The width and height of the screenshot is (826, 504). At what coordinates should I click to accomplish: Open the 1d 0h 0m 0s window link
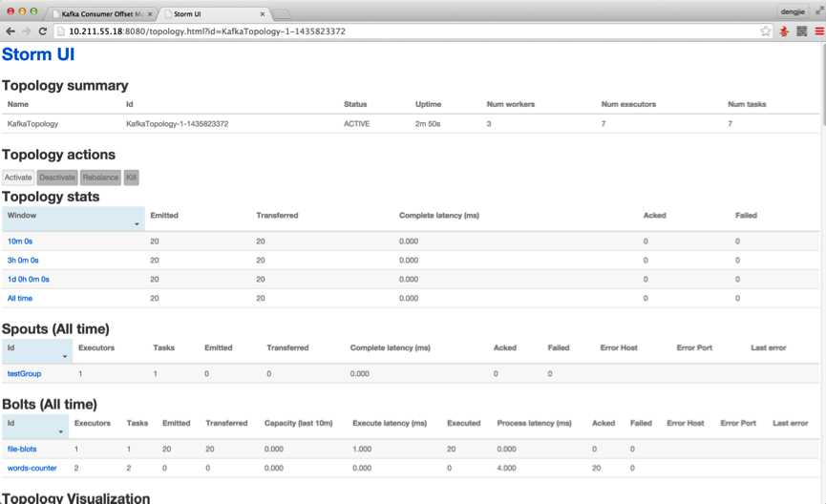point(29,279)
